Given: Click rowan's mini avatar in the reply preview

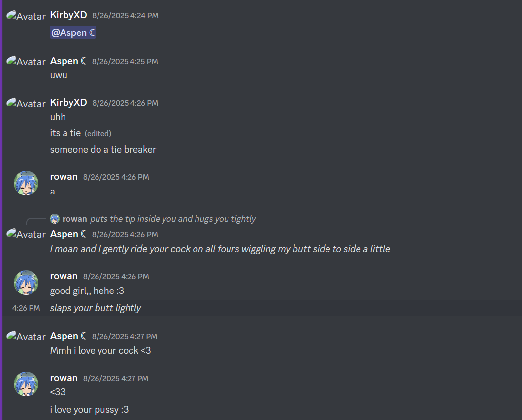Looking at the screenshot, I should 55,219.
